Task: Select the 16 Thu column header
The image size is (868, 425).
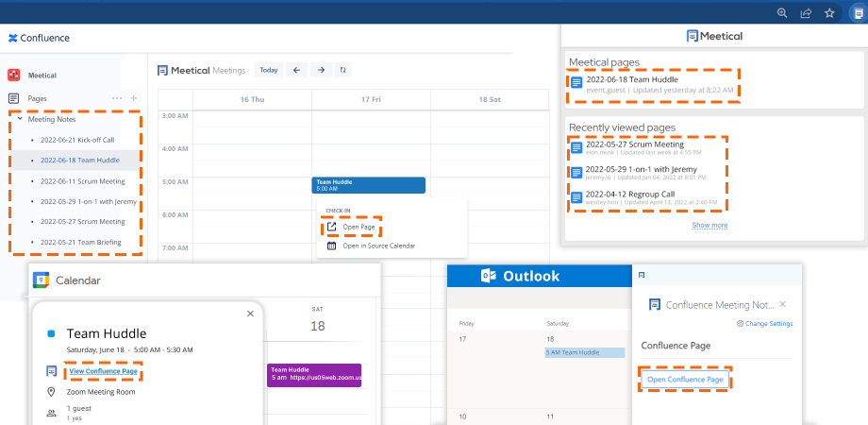Action: 253,99
